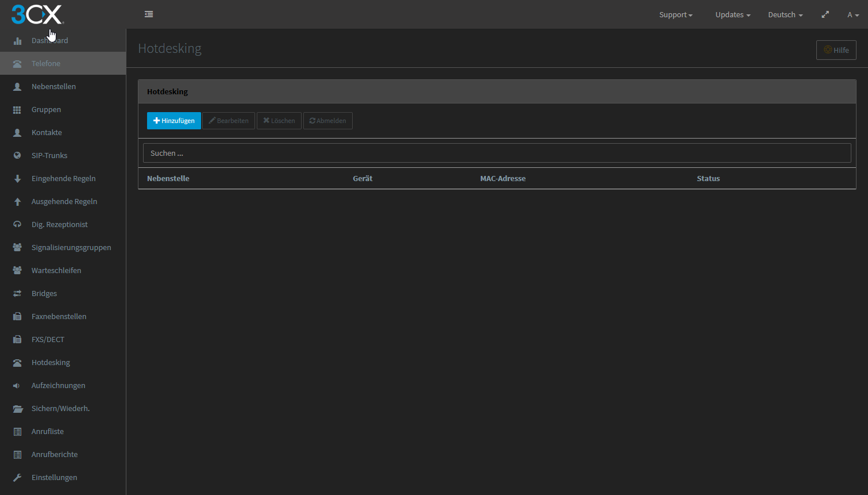Go to Nebenstellen in sidebar
This screenshot has width=868, height=495.
[x=53, y=86]
